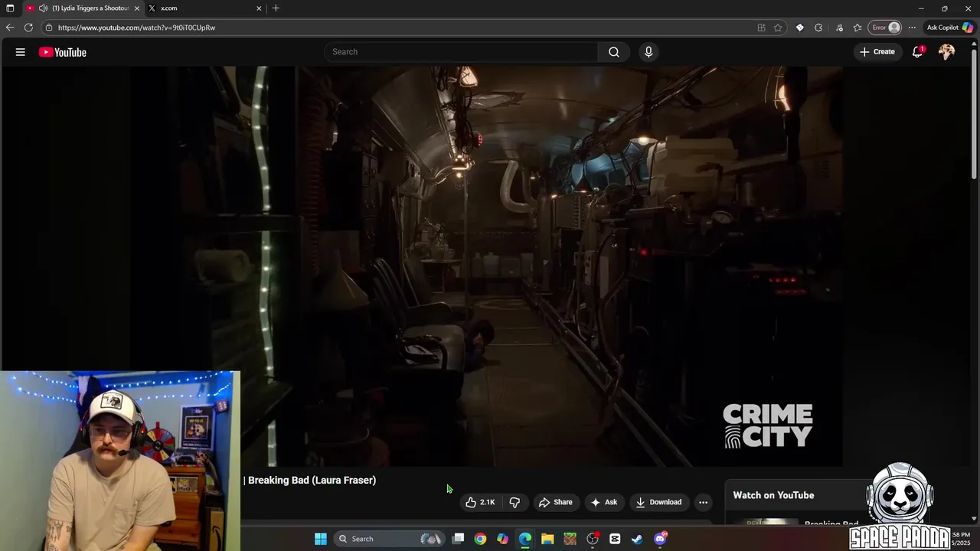This screenshot has width=980, height=551.
Task: Click the YouTube search magnifier button
Action: (x=614, y=52)
